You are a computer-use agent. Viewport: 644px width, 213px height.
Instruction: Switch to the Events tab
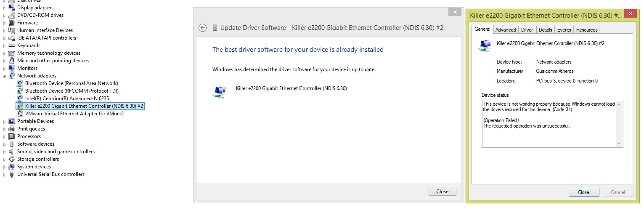[x=564, y=30]
